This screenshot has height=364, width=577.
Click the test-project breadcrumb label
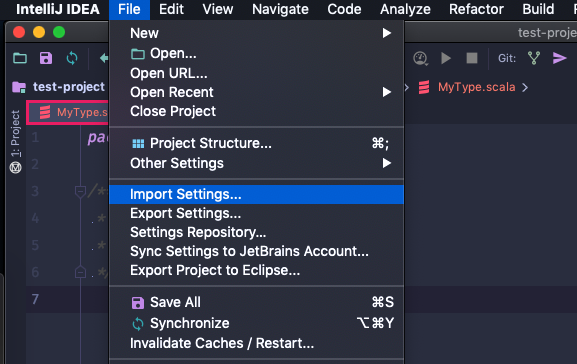69,87
